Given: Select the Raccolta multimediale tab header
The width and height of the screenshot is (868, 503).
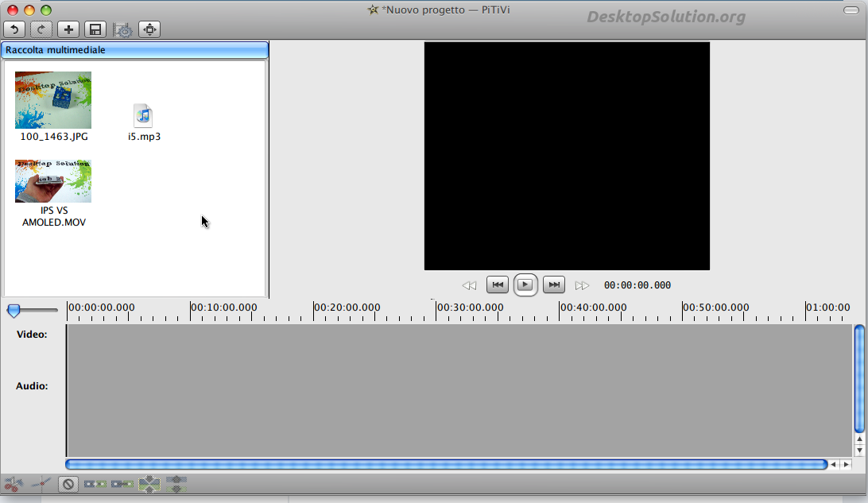Looking at the screenshot, I should coord(134,50).
